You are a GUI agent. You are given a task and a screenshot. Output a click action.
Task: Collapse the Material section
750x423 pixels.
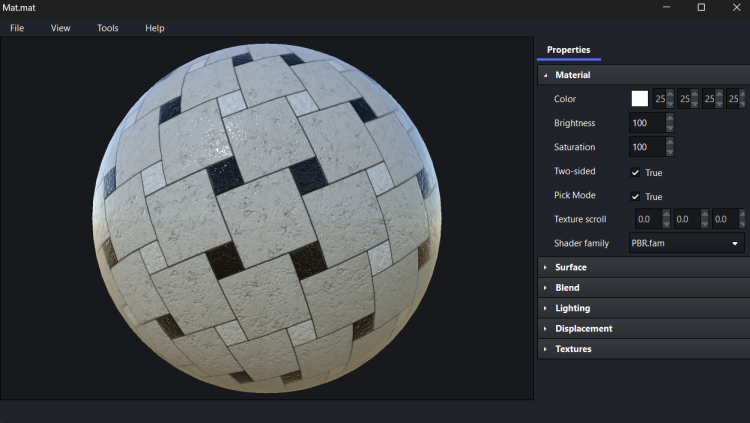click(545, 75)
